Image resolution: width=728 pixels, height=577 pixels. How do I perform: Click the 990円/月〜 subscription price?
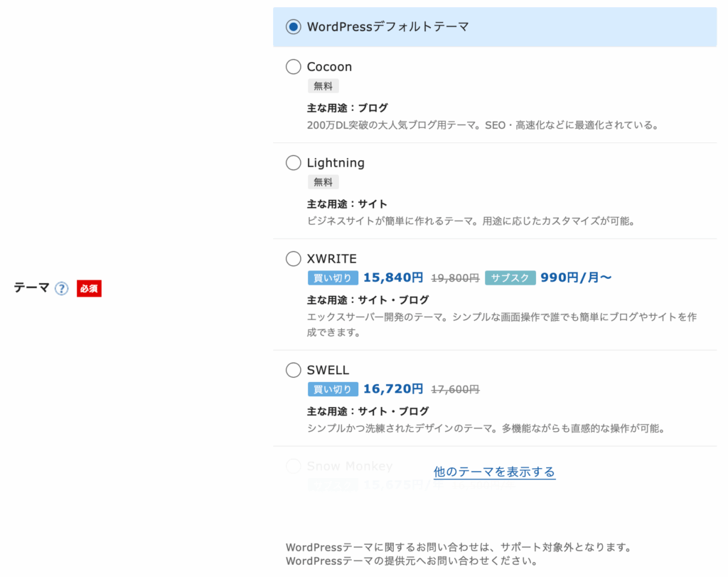point(576,277)
